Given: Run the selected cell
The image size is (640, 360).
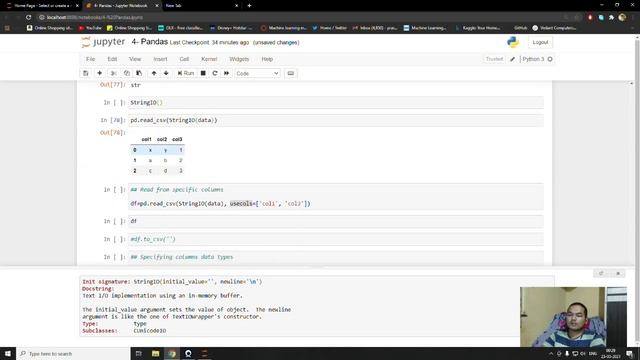Looking at the screenshot, I should (186, 73).
